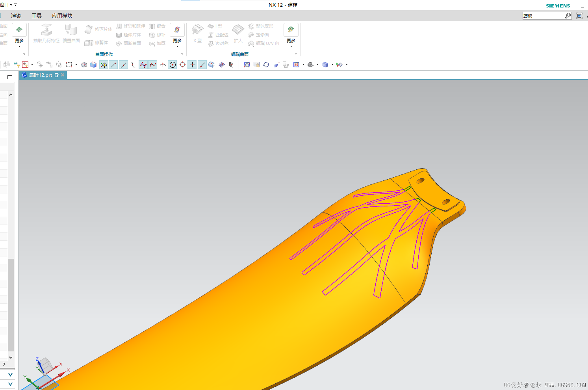This screenshot has height=390, width=588.
Task: Open the 工具 ribbon tab
Action: point(37,16)
